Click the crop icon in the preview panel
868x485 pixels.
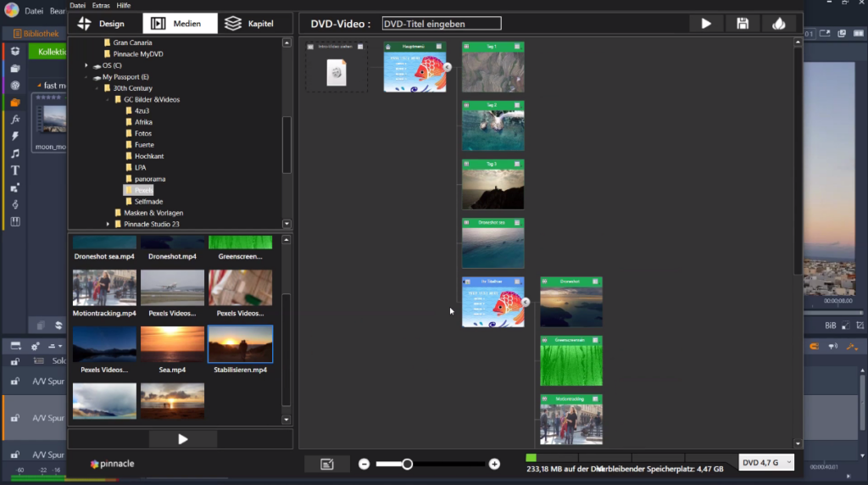tap(860, 326)
